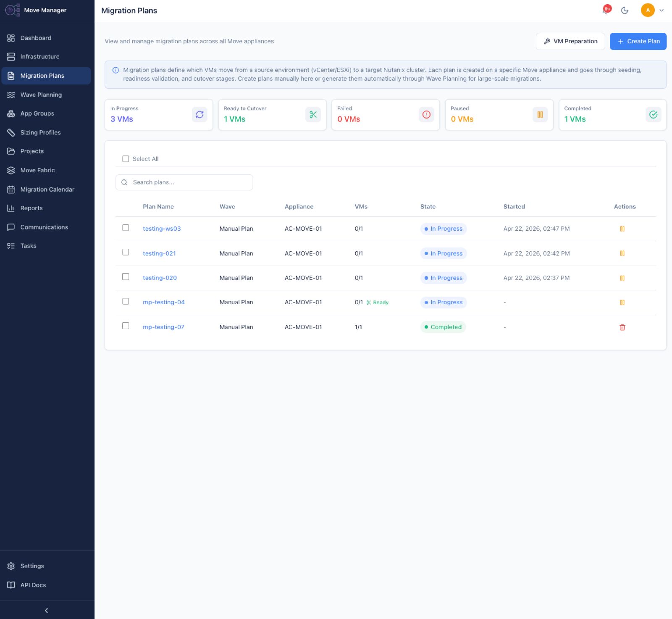This screenshot has height=619, width=672.
Task: Open the notifications bell icon
Action: [x=606, y=10]
